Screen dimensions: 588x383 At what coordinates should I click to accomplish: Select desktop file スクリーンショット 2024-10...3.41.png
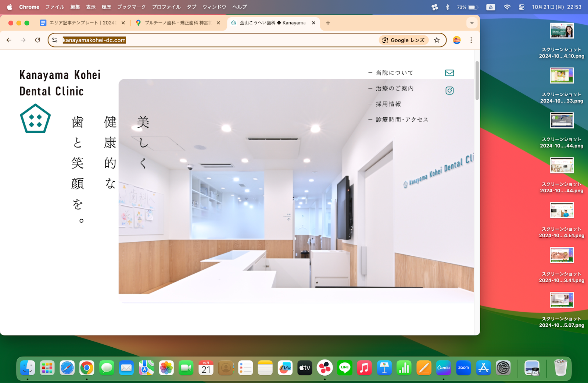[562, 265]
